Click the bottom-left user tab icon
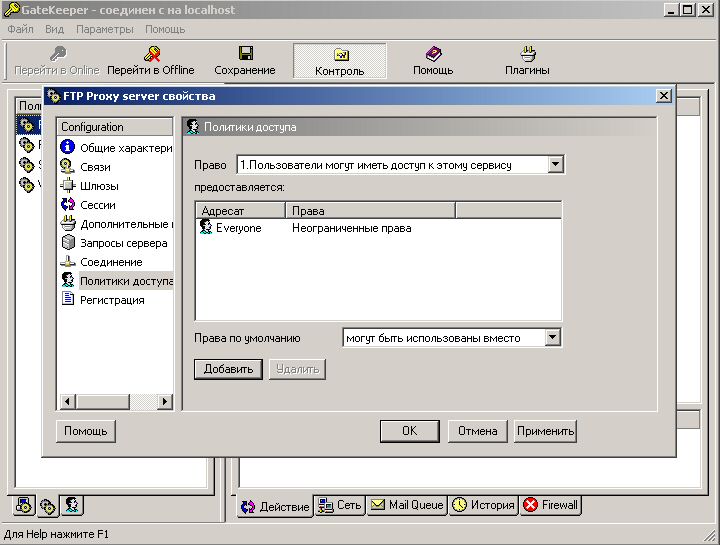 point(72,505)
